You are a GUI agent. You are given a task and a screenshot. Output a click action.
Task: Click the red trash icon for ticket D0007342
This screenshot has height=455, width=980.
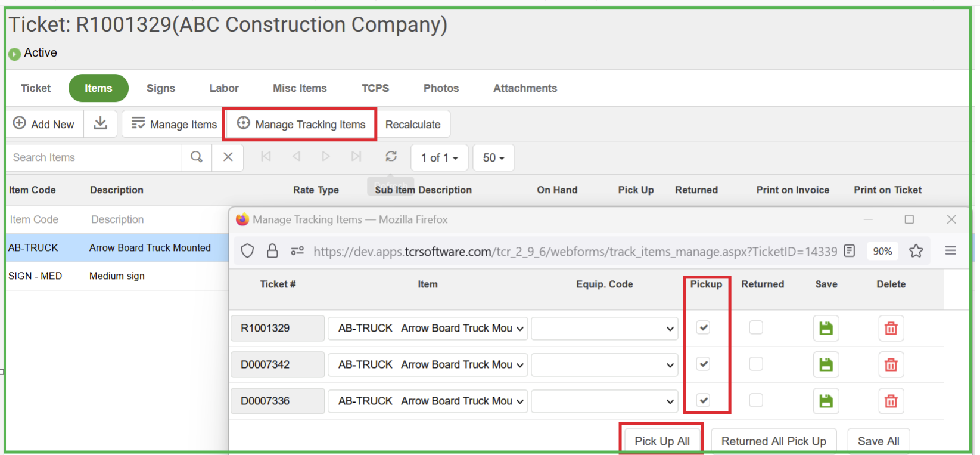(891, 364)
